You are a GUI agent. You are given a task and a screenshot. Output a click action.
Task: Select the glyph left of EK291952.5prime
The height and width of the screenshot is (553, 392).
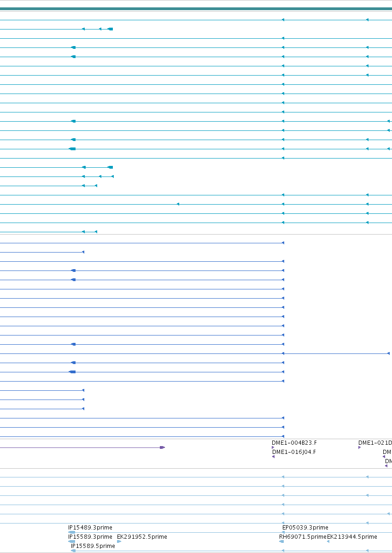pos(119,541)
